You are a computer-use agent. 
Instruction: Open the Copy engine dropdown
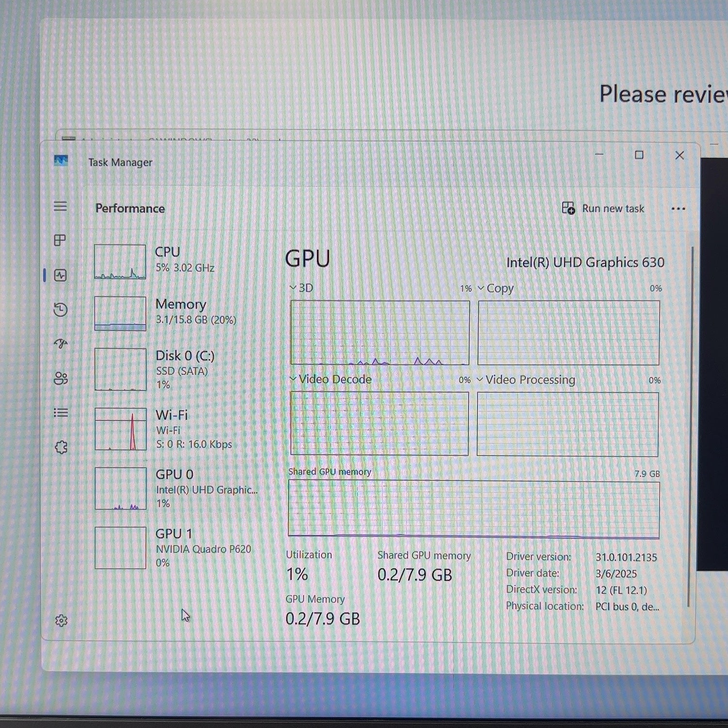coord(481,288)
